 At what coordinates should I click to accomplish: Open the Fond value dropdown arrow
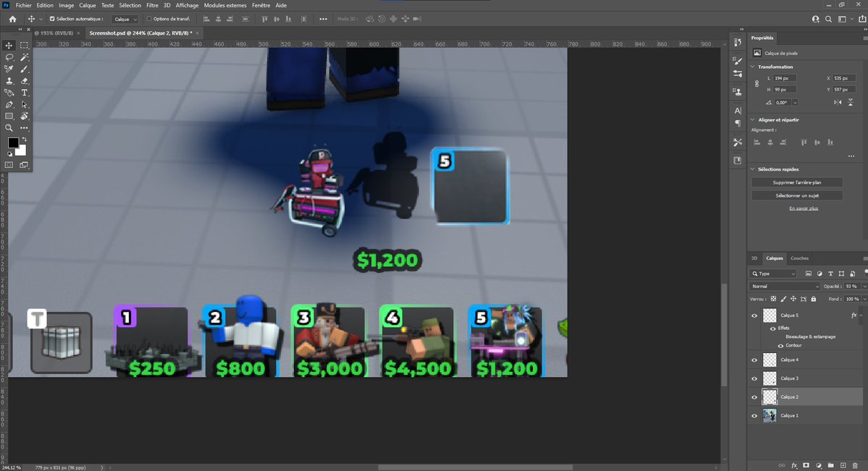pos(864,299)
